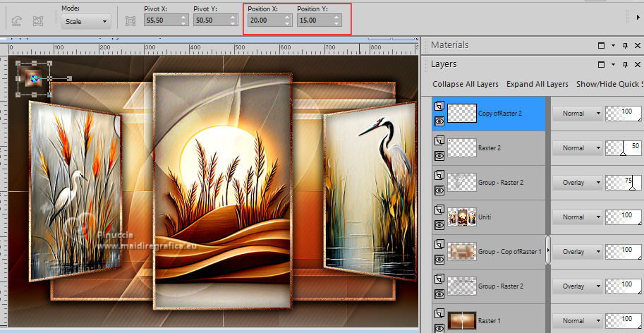
Task: Click opacity slider of Group - Raster 2 at 75
Action: (623, 182)
